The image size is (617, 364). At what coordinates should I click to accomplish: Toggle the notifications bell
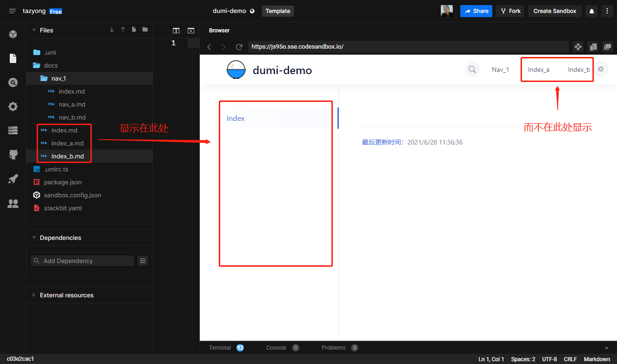pos(591,11)
